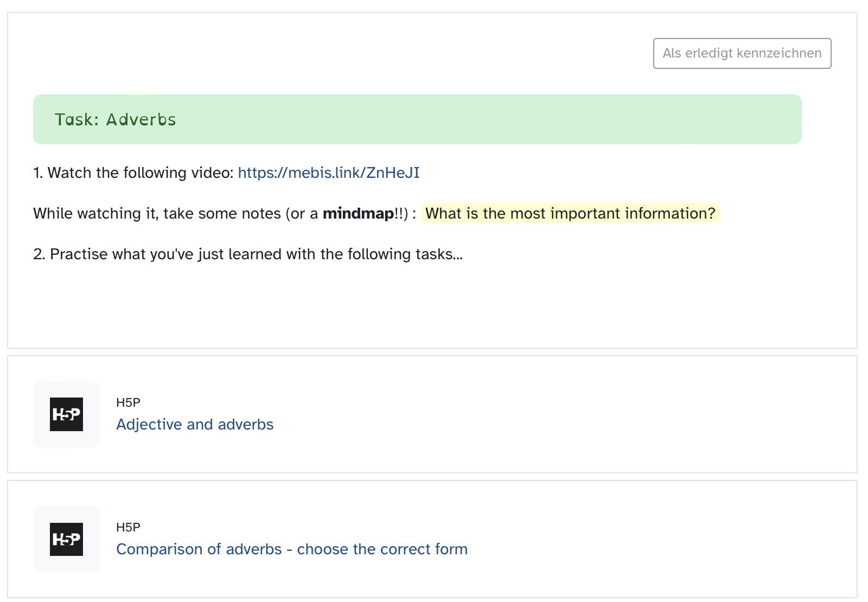Click H5P label above Comparison of adverbs

coord(128,527)
